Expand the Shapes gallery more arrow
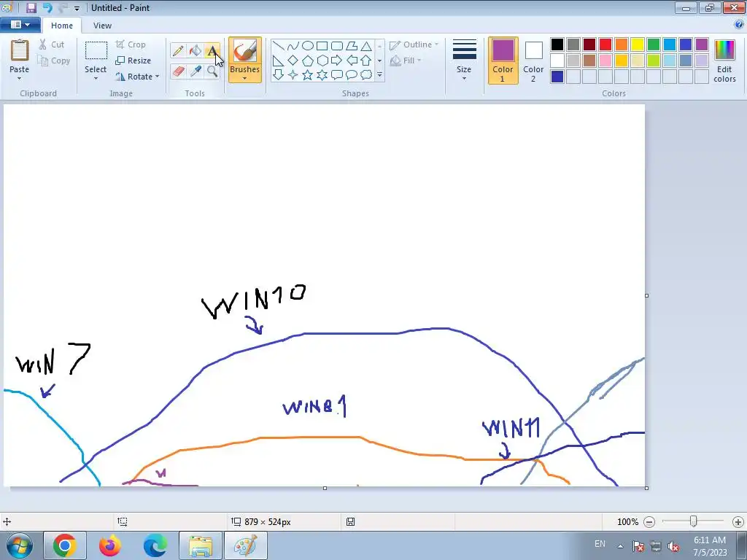Viewport: 747px width, 560px height. [379, 75]
